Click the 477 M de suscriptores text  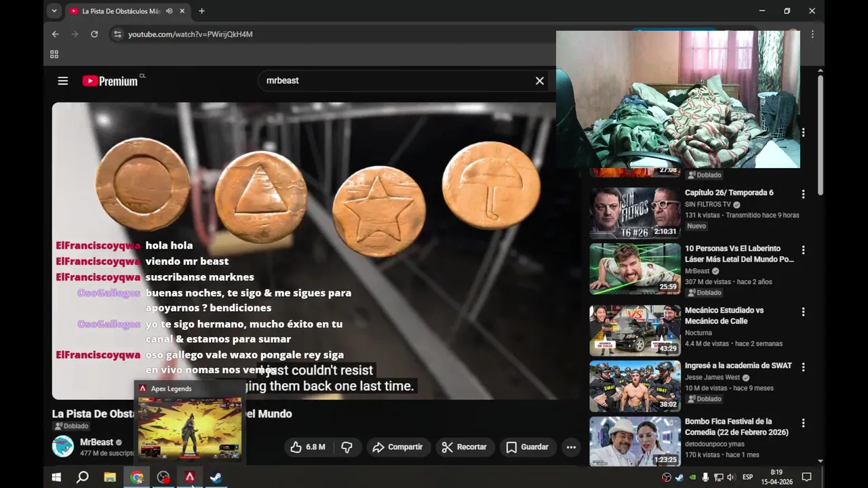click(107, 453)
